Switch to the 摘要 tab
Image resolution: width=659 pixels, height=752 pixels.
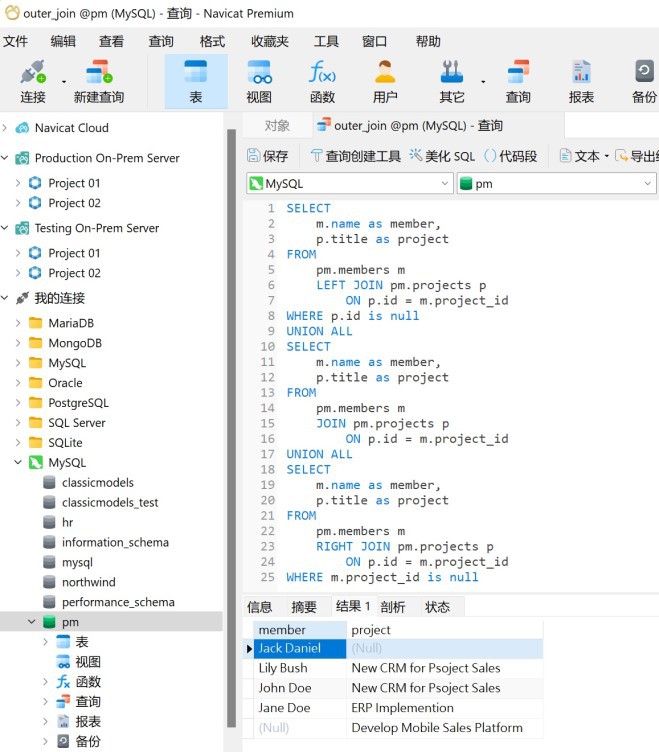304,607
